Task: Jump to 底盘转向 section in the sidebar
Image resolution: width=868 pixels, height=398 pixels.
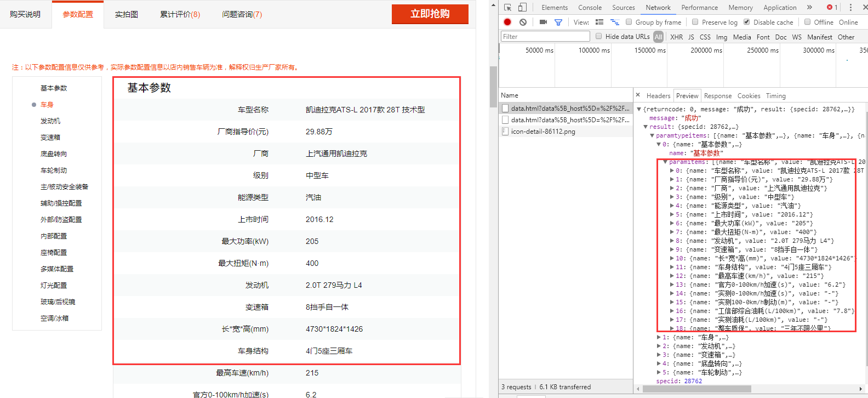Action: [54, 153]
